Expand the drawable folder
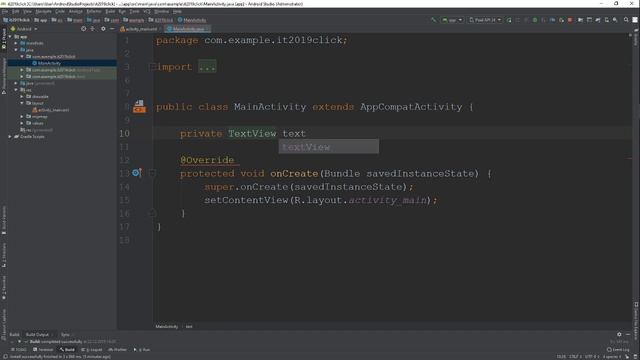Image resolution: width=640 pixels, height=360 pixels. [x=22, y=97]
